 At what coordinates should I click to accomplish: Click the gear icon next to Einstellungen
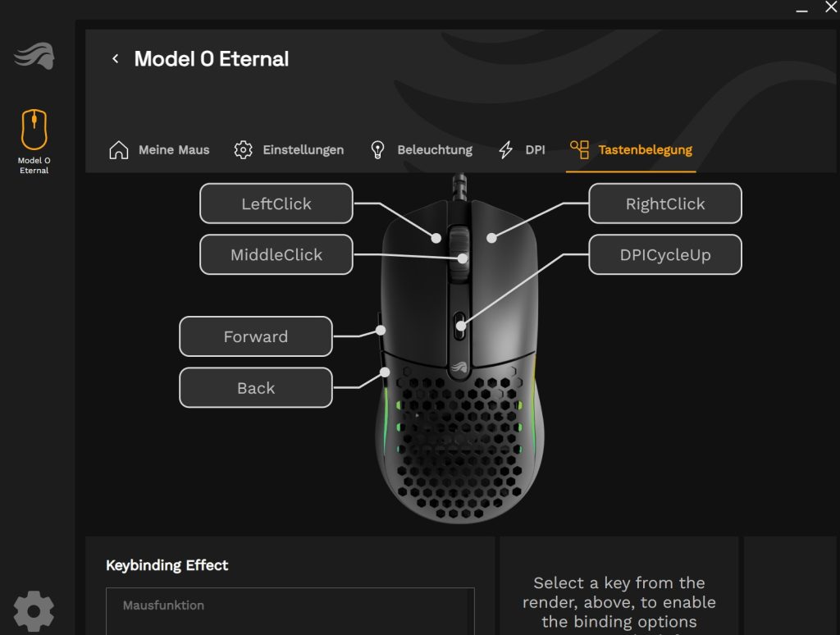[x=243, y=150]
